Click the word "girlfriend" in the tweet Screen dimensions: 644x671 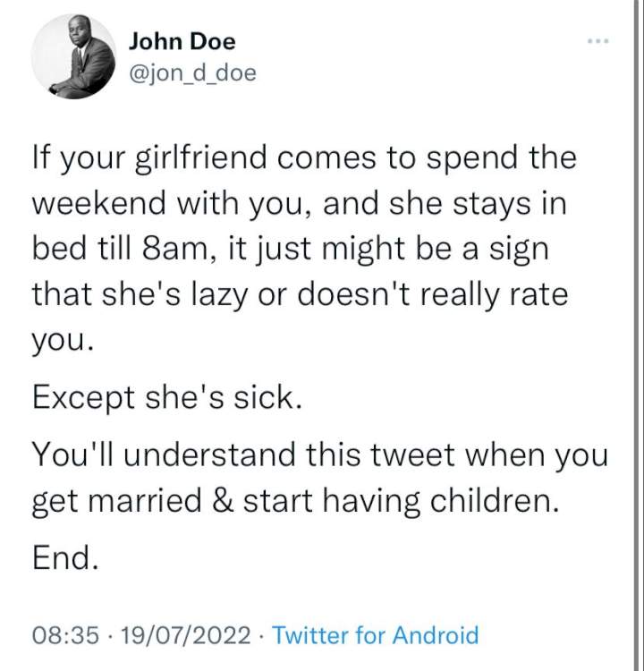[199, 158]
